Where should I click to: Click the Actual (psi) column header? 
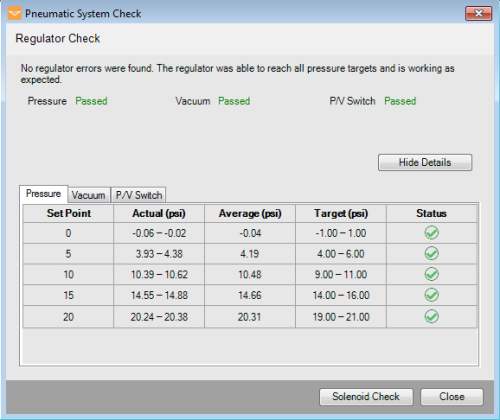pyautogui.click(x=159, y=213)
